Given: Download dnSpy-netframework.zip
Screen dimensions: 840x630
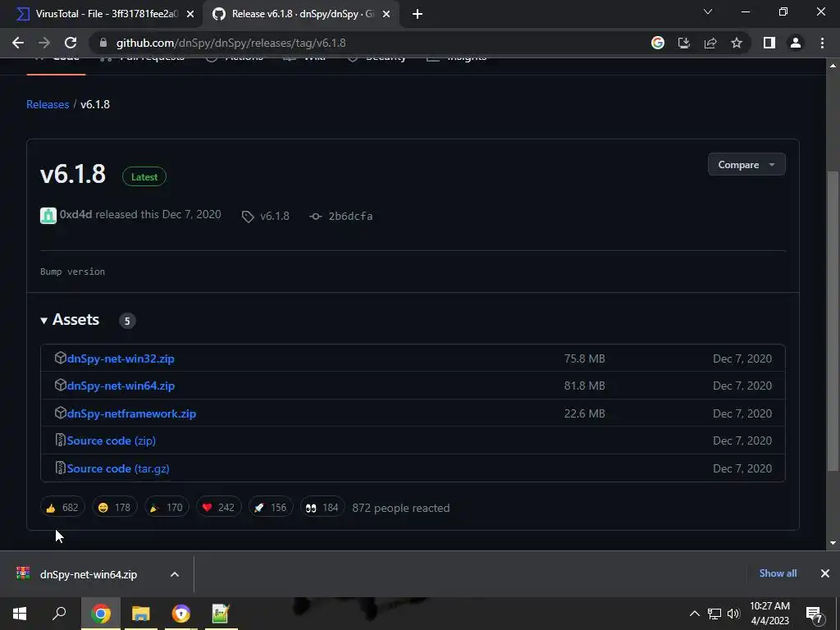Looking at the screenshot, I should click(x=131, y=413).
